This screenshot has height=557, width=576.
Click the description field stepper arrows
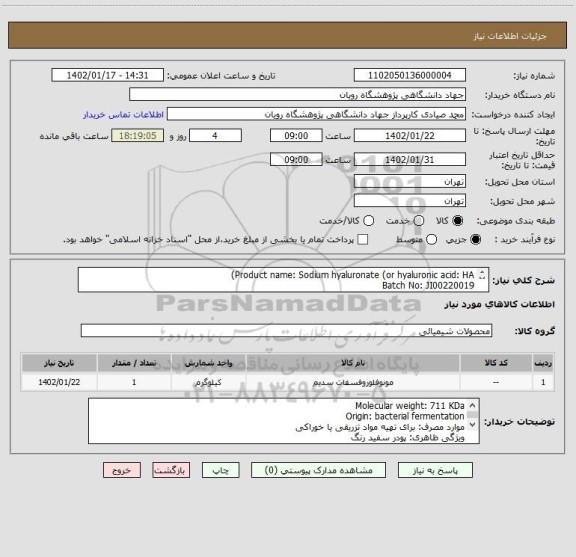click(x=482, y=275)
